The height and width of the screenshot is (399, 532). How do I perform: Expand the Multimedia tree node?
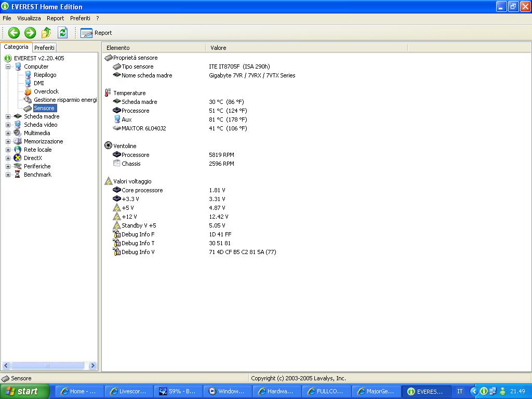8,134
